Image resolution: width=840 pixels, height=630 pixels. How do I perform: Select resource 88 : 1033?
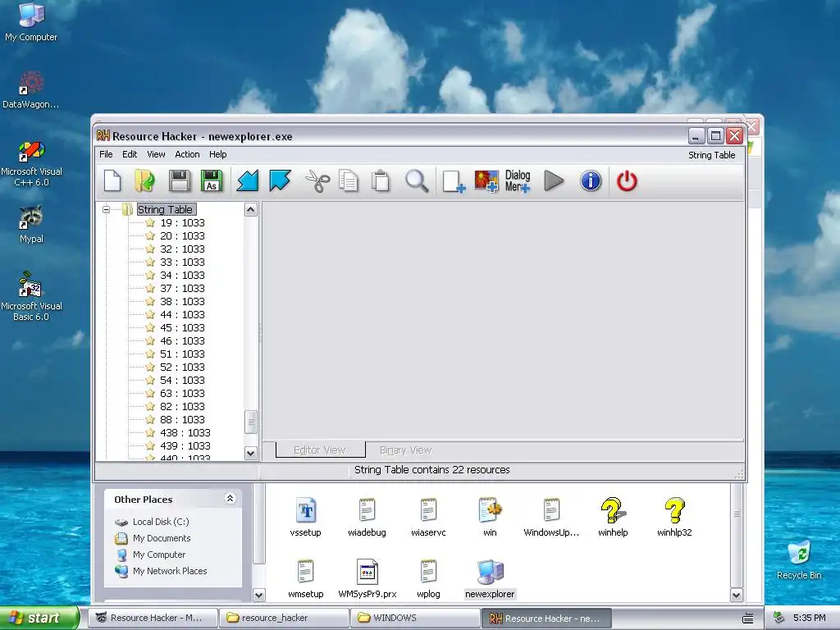pyautogui.click(x=182, y=419)
